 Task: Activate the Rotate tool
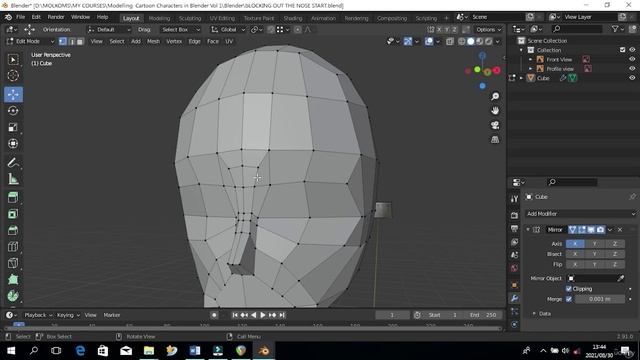click(13, 111)
